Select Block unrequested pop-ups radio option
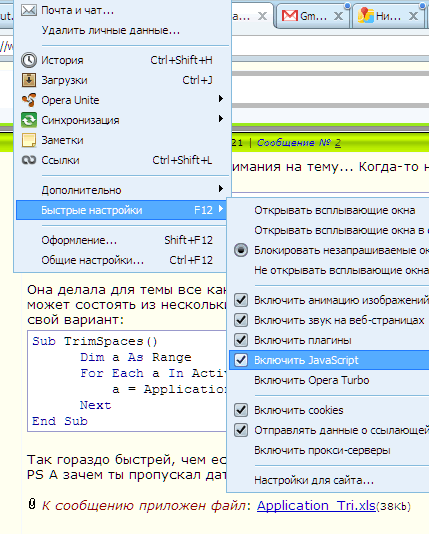429x534 pixels. point(241,250)
